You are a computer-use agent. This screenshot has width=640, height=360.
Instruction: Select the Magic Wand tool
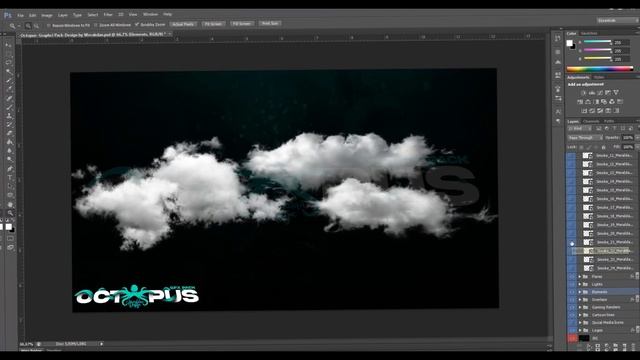click(9, 71)
